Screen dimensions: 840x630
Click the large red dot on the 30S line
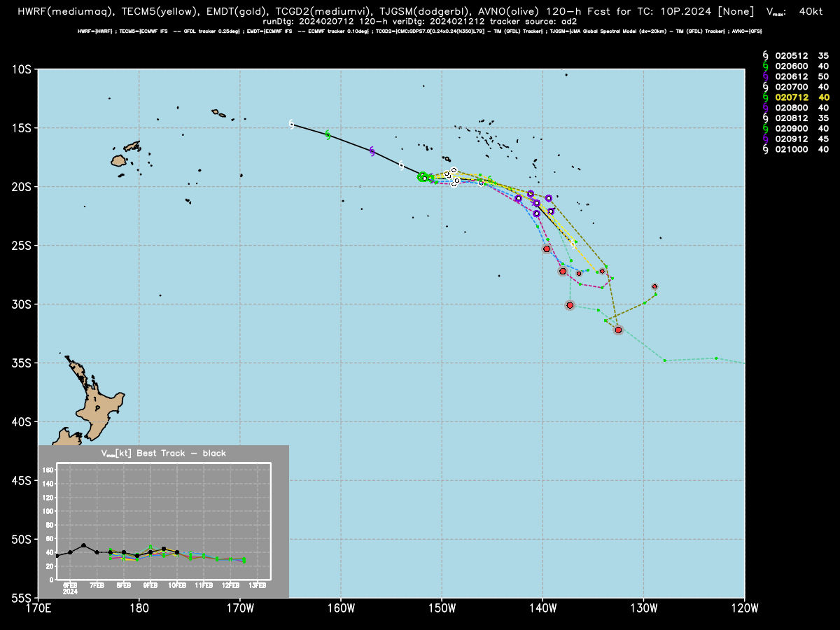coord(570,305)
